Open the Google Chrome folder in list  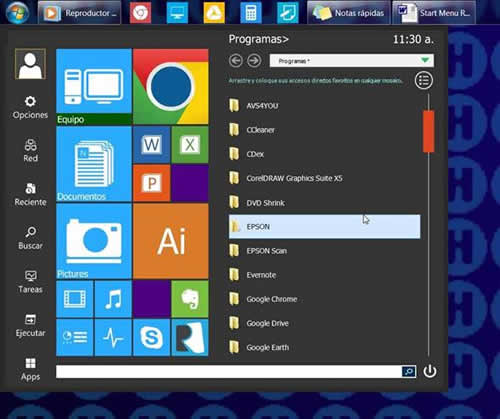324,299
